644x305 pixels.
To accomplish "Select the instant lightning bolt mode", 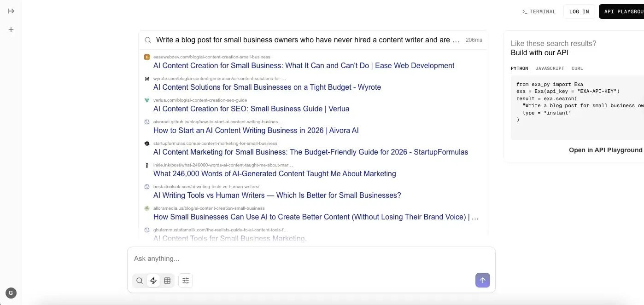I will coord(153,281).
